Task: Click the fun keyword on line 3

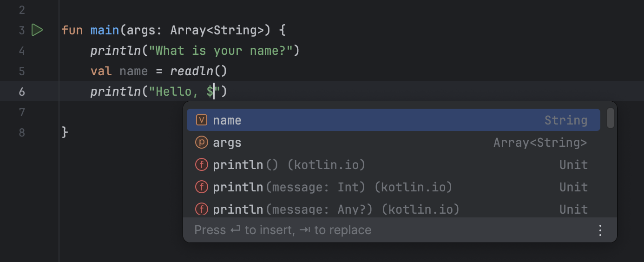Action: (72, 31)
